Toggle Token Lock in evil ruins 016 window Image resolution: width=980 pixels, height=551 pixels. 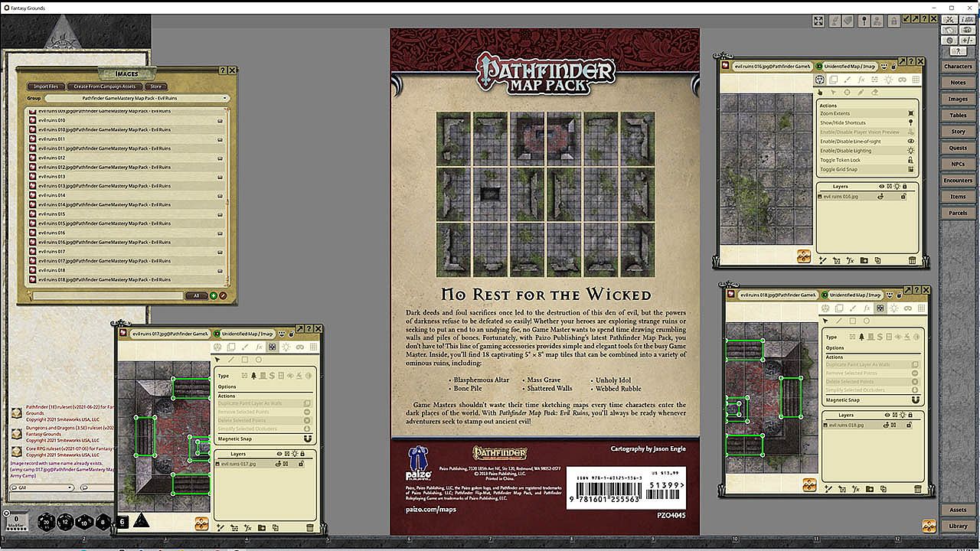pos(868,160)
